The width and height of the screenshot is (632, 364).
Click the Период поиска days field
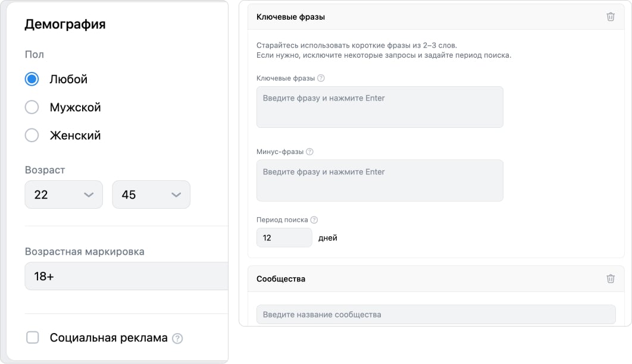pyautogui.click(x=284, y=238)
